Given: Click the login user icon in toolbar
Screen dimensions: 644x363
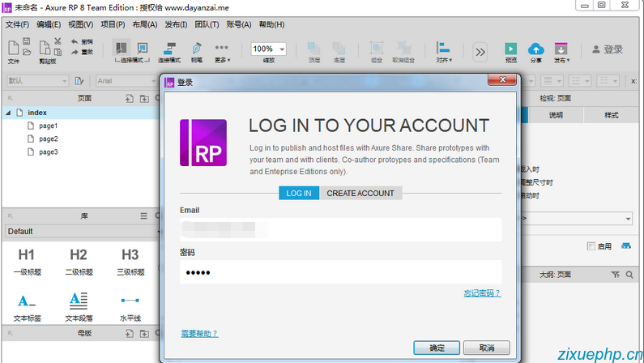Looking at the screenshot, I should pyautogui.click(x=596, y=49).
